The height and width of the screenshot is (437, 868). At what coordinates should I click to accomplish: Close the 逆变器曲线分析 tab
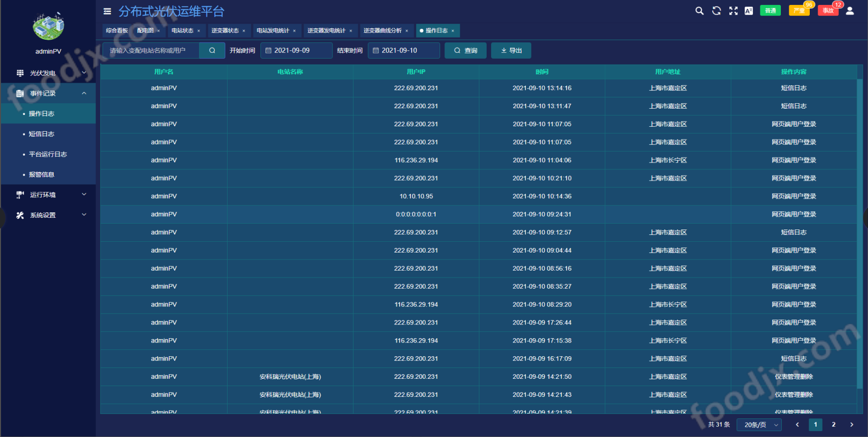click(x=407, y=31)
